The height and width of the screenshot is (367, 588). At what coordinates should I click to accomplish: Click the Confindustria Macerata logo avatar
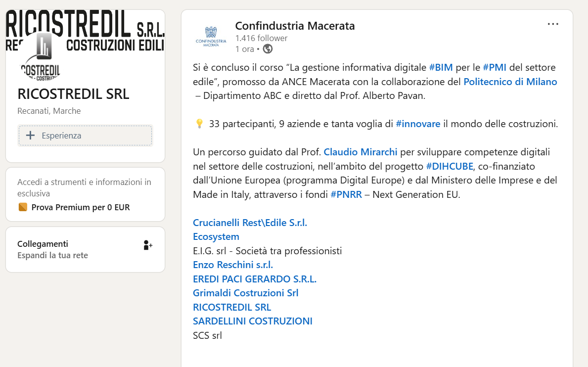tap(211, 37)
